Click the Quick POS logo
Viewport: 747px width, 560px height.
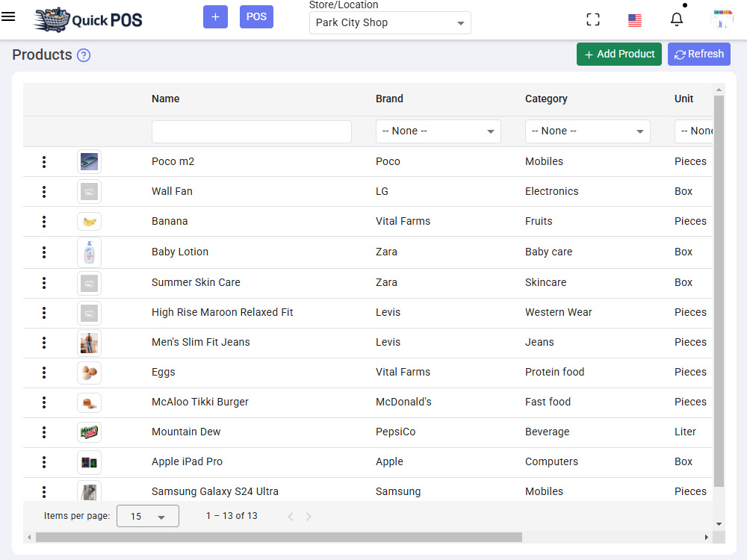88,19
